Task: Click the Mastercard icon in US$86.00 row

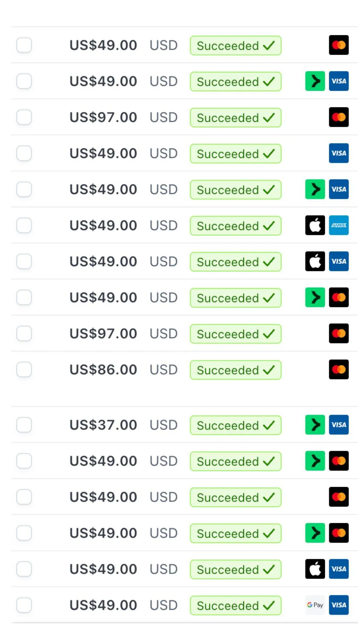Action: click(x=339, y=370)
